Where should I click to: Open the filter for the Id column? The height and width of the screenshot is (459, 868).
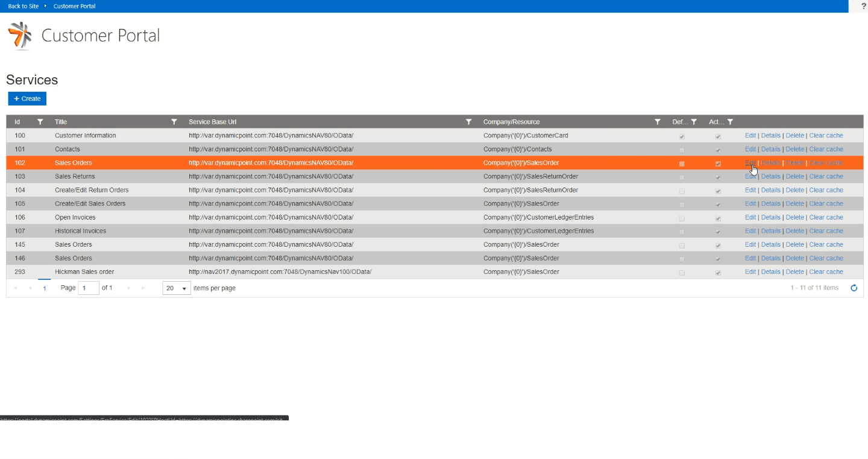coord(40,122)
